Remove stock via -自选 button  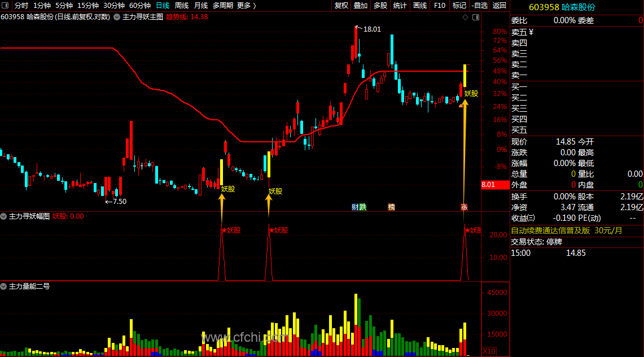[x=479, y=5]
